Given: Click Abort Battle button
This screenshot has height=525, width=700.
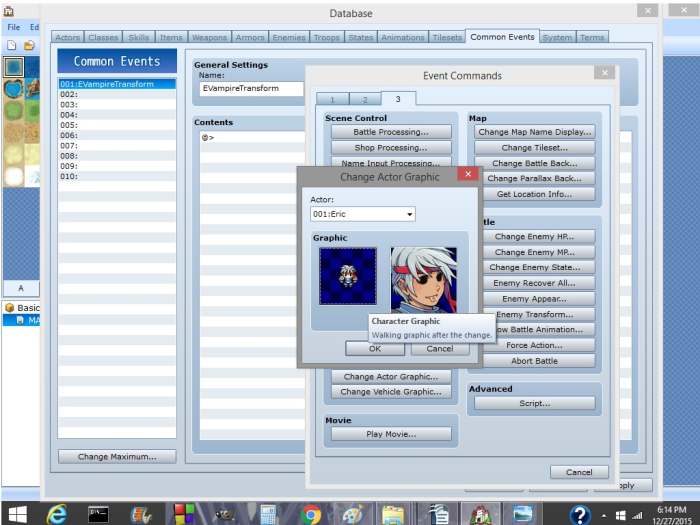Looking at the screenshot, I should coord(534,361).
